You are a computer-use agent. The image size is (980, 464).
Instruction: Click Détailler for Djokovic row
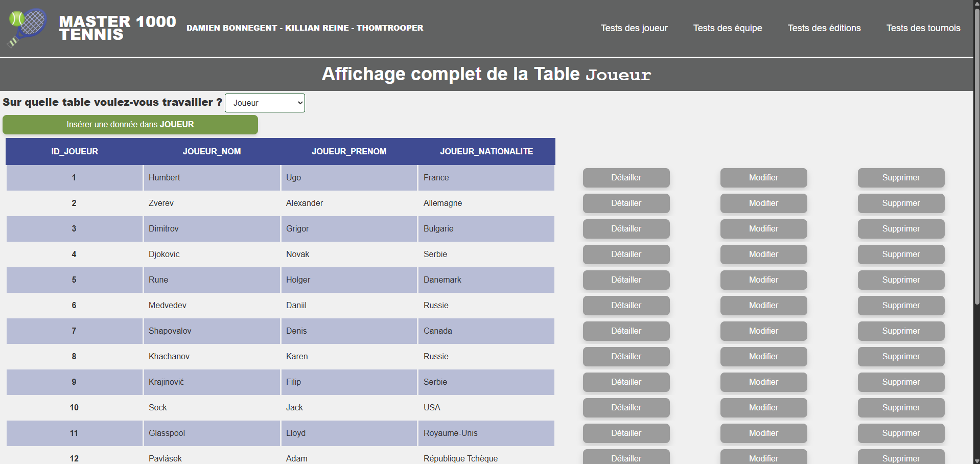(x=626, y=254)
